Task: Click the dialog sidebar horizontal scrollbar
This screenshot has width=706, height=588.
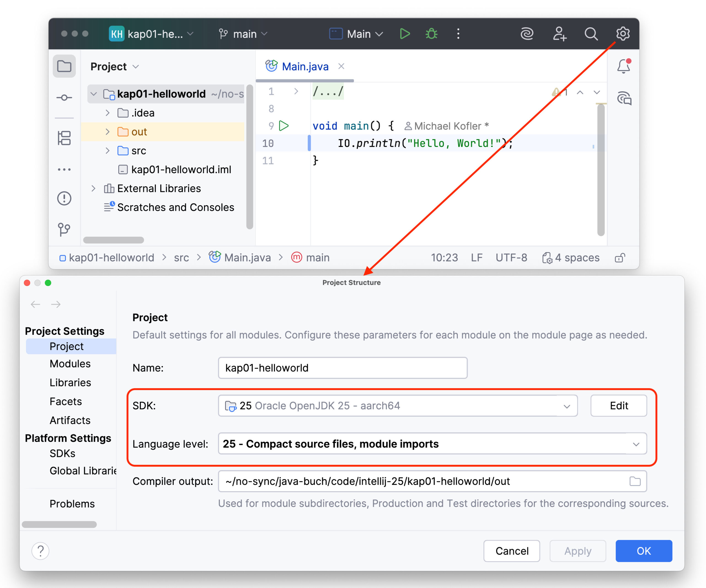Action: click(x=59, y=524)
